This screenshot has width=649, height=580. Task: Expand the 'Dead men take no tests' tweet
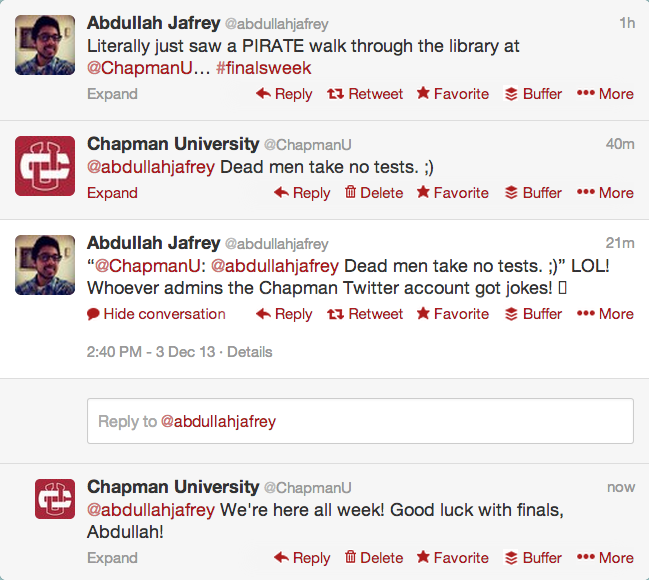[x=112, y=193]
